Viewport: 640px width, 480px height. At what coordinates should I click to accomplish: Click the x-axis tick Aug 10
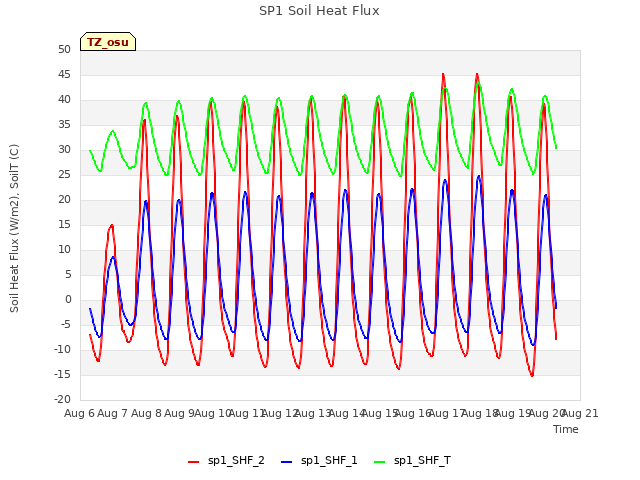[213, 413]
